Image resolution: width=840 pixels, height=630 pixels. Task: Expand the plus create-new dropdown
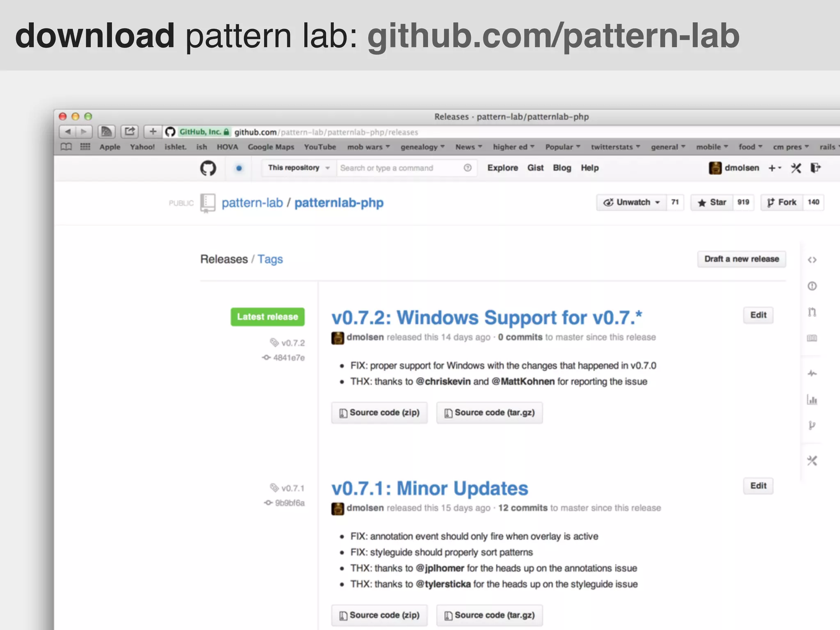point(774,168)
